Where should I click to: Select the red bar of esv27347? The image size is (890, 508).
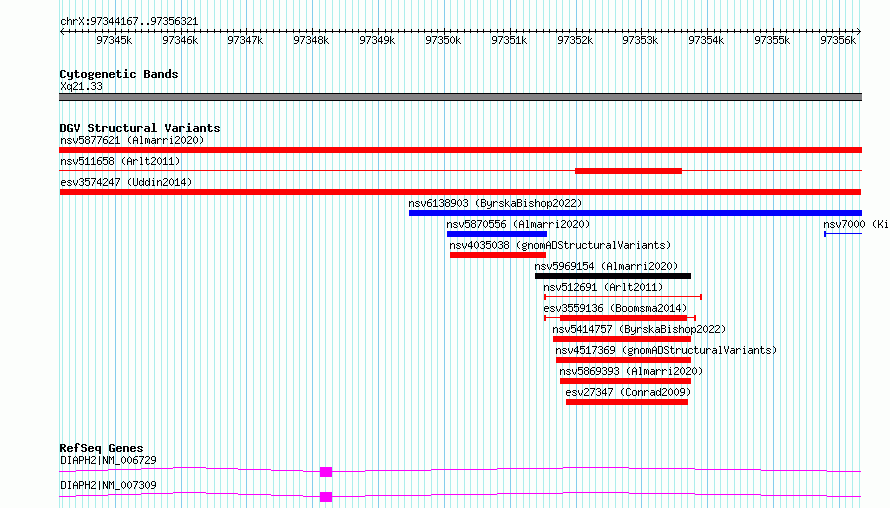[x=627, y=402]
